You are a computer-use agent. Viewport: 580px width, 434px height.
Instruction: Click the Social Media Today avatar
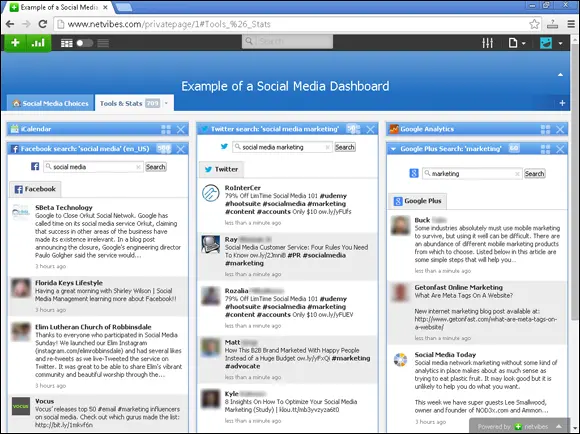coord(400,360)
